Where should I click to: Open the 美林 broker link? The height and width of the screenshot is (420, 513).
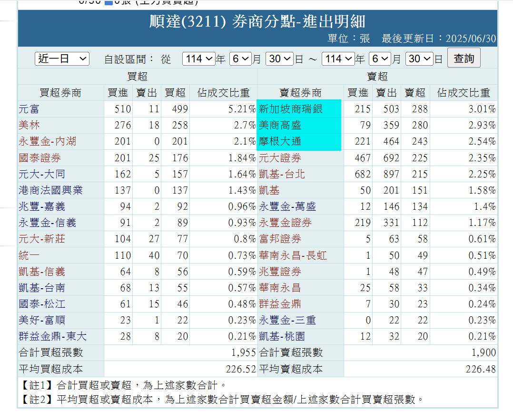coord(29,125)
